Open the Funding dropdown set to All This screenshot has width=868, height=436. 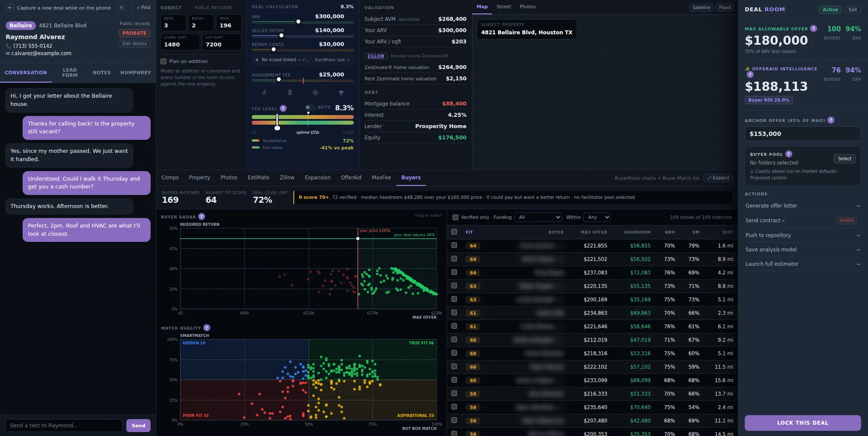pos(538,217)
